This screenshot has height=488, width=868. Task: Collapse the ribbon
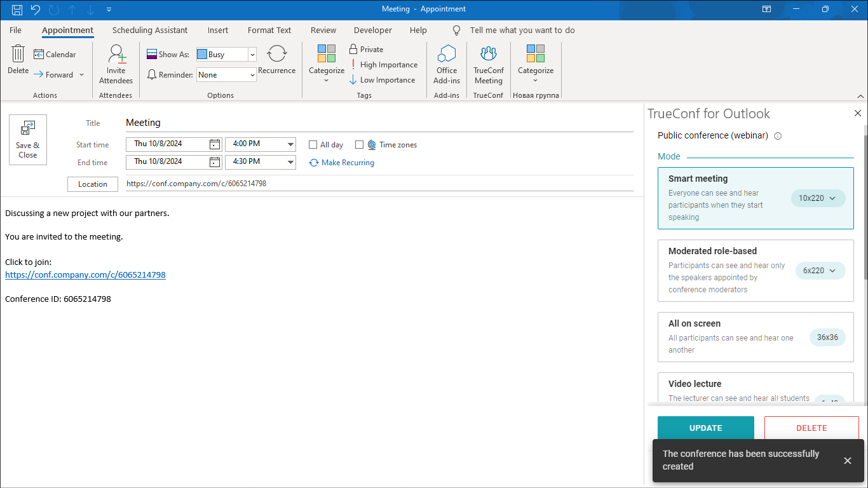[860, 96]
